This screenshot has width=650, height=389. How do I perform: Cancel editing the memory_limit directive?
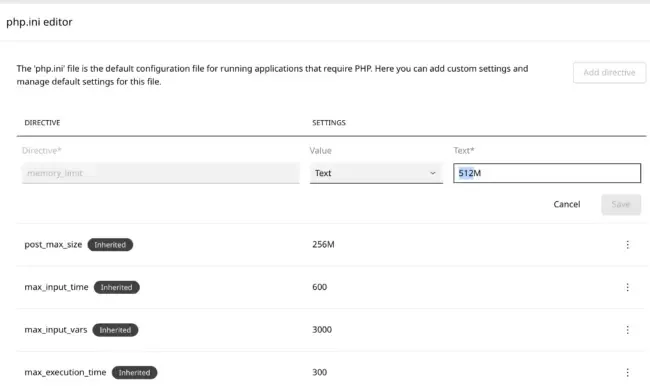pyautogui.click(x=566, y=204)
